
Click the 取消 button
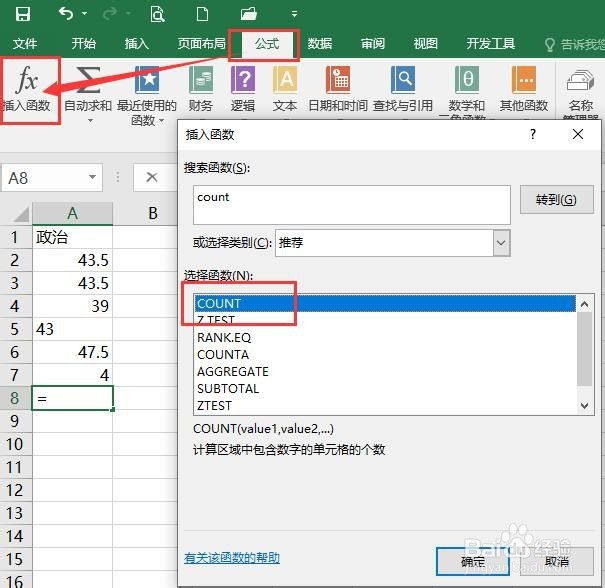tap(557, 561)
